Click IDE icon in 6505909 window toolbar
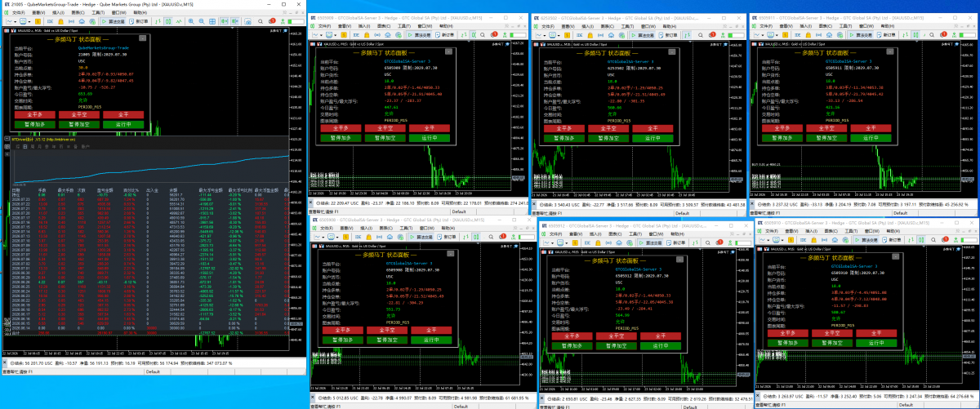The image size is (980, 409). (356, 35)
